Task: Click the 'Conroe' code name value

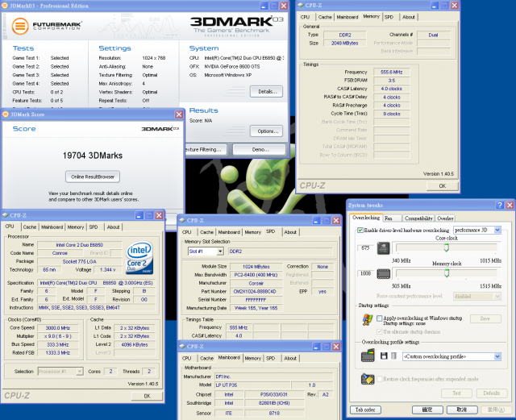Action: pos(60,253)
